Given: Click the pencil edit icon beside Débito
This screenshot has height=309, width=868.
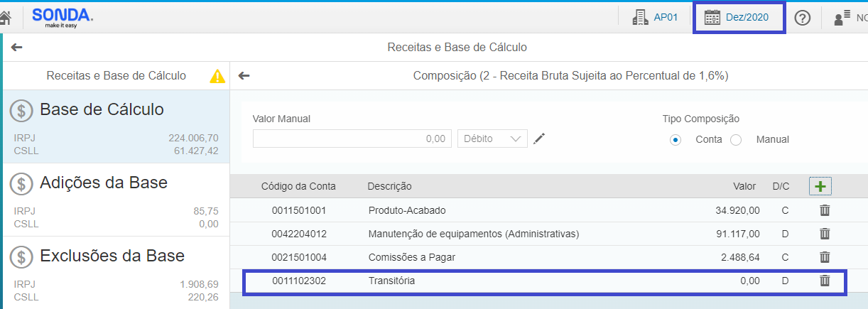Looking at the screenshot, I should [x=539, y=139].
